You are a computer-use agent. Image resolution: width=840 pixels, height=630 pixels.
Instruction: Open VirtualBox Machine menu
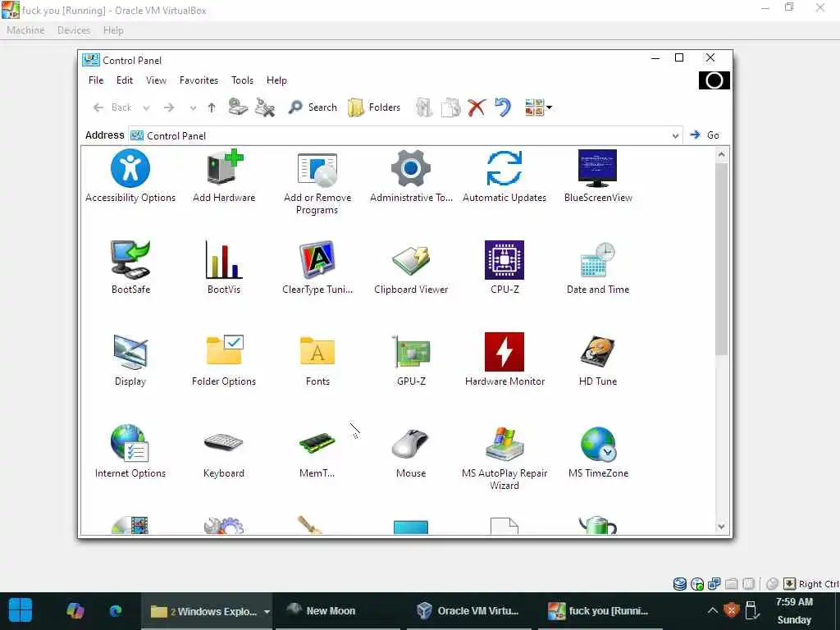[x=25, y=30]
